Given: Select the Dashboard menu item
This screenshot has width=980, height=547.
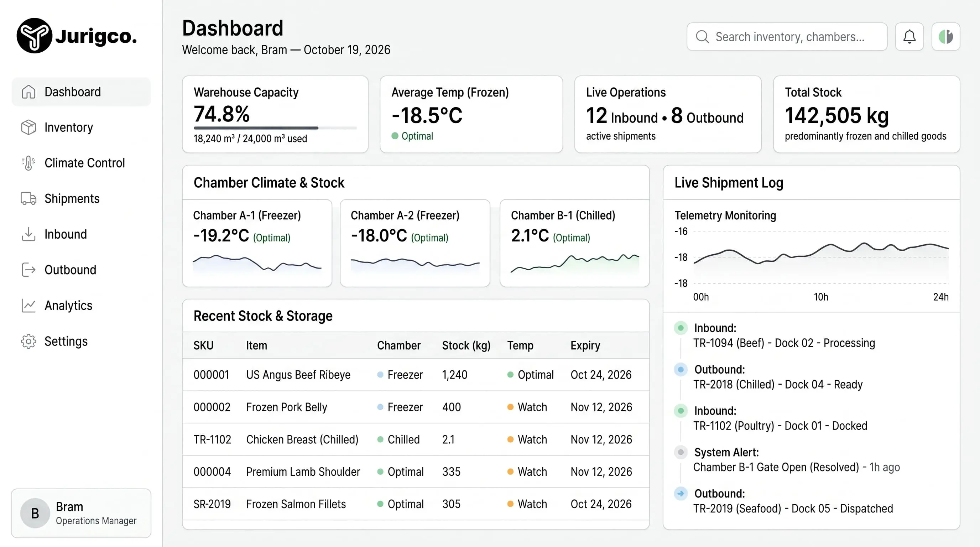Looking at the screenshot, I should [x=81, y=92].
